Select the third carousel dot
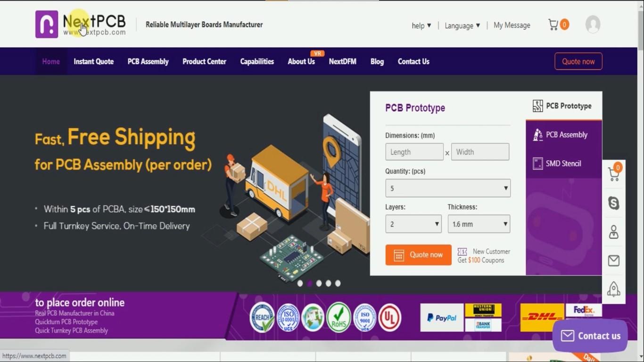The image size is (644, 362). tap(319, 283)
